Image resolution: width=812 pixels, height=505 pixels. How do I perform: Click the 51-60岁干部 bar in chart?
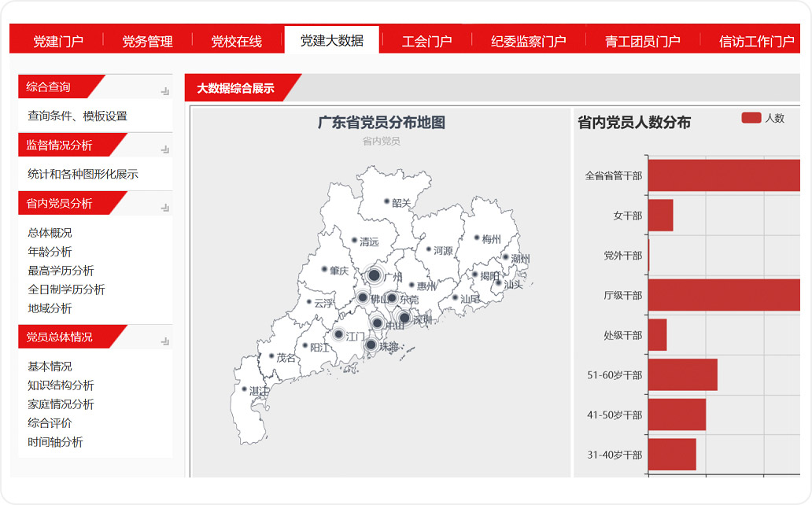[x=682, y=374]
